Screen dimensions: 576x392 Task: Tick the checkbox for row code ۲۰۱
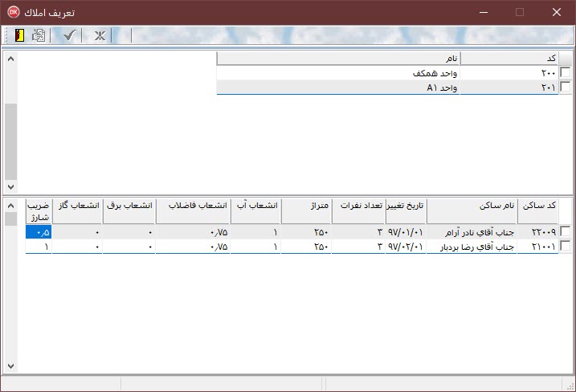[x=566, y=88]
